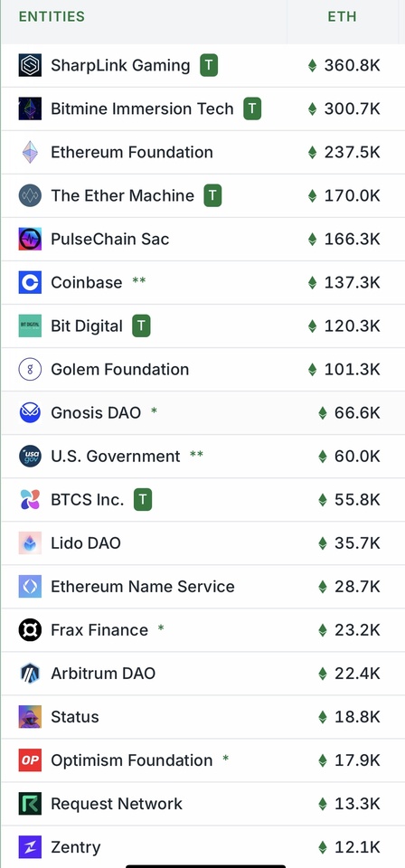Click the Frax Finance black circle logo
This screenshot has height=868, width=405.
pos(30,630)
